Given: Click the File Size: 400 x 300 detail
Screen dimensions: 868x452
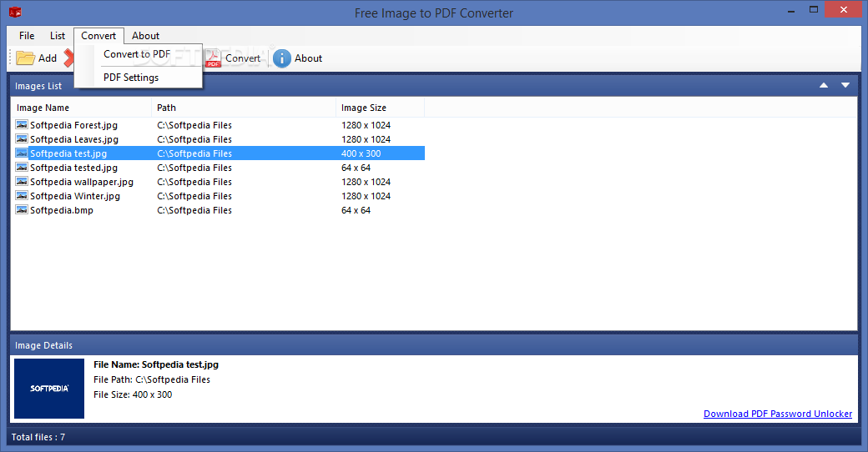Looking at the screenshot, I should 133,394.
